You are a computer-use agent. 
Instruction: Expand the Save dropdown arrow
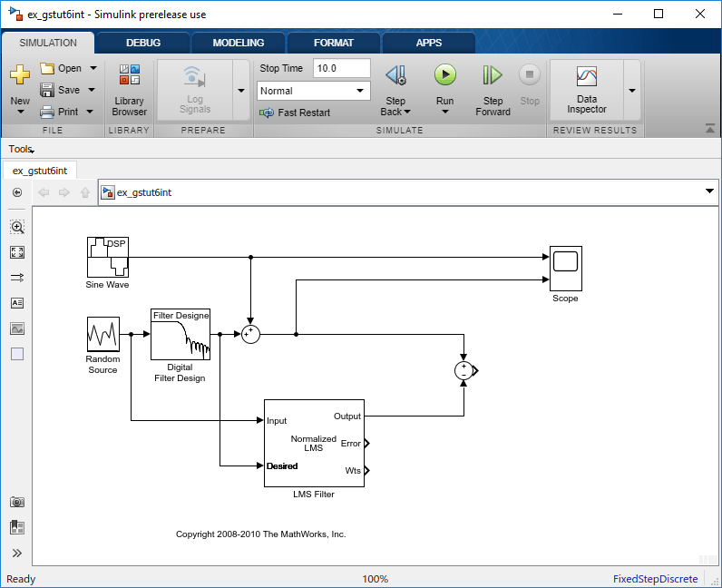tap(92, 90)
